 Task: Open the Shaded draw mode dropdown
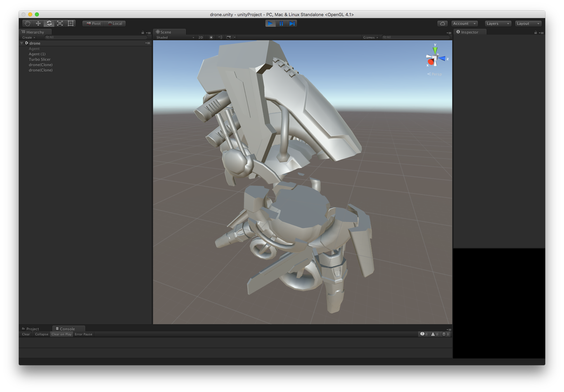coord(175,38)
